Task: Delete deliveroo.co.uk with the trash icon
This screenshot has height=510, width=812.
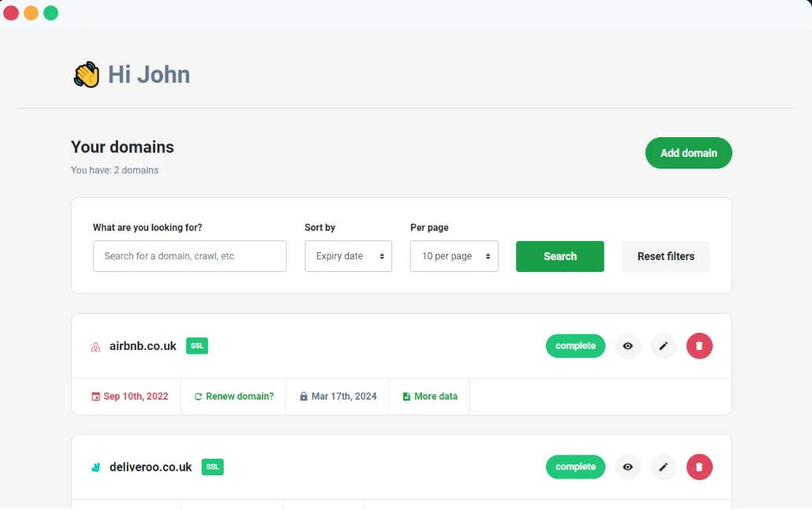Action: [x=699, y=467]
